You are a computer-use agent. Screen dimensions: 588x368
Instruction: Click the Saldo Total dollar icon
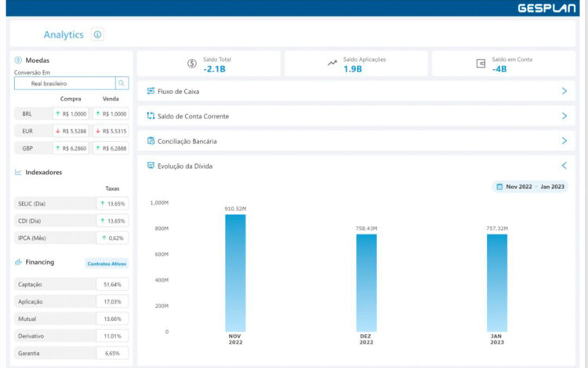click(x=192, y=64)
